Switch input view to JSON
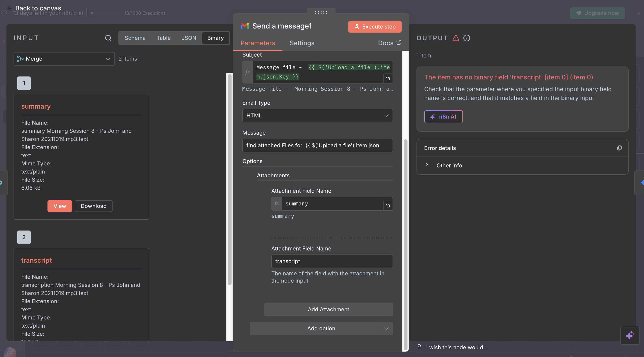644x357 pixels. tap(189, 38)
